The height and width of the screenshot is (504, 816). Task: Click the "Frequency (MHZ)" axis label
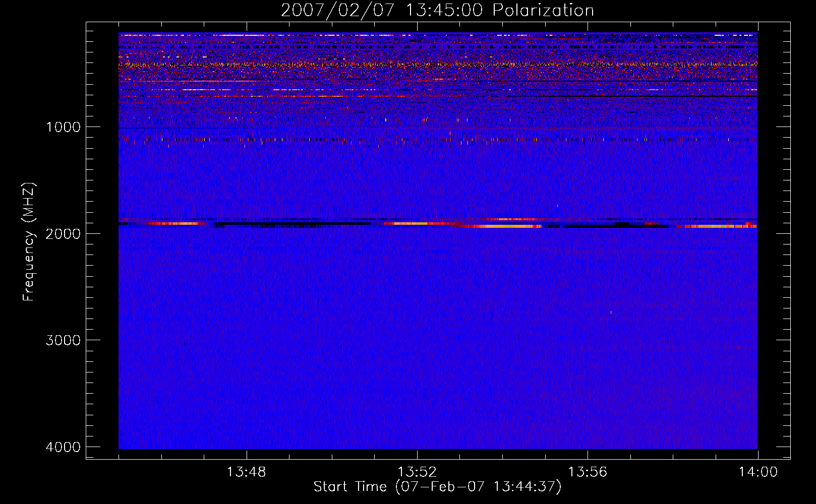pyautogui.click(x=29, y=242)
